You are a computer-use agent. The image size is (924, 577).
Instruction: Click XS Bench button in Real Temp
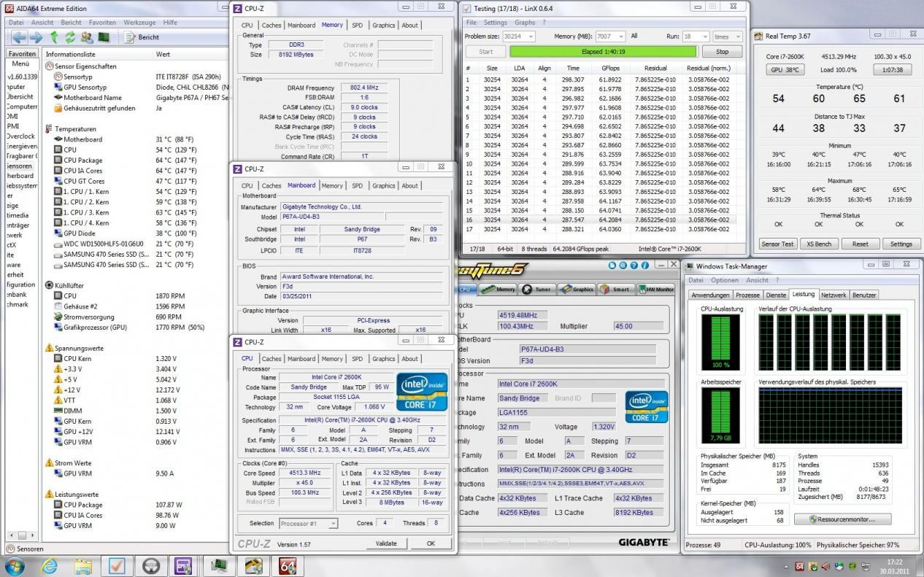click(819, 244)
